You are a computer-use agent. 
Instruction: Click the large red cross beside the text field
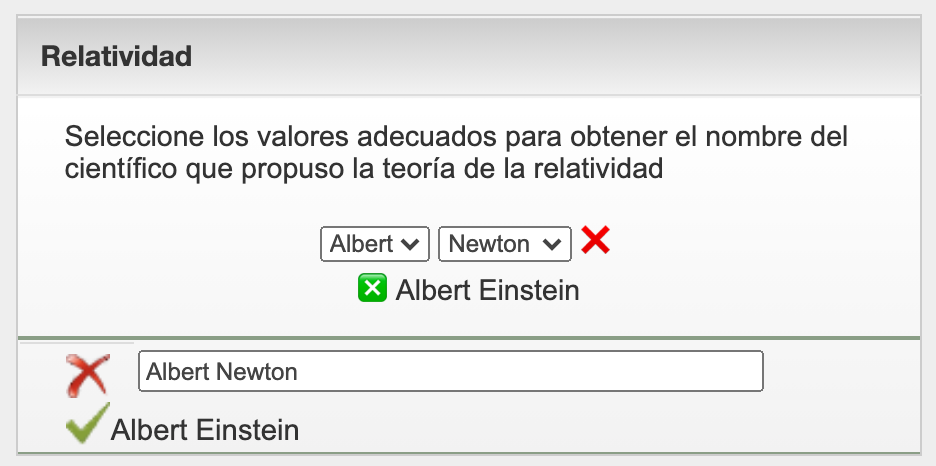pos(86,374)
